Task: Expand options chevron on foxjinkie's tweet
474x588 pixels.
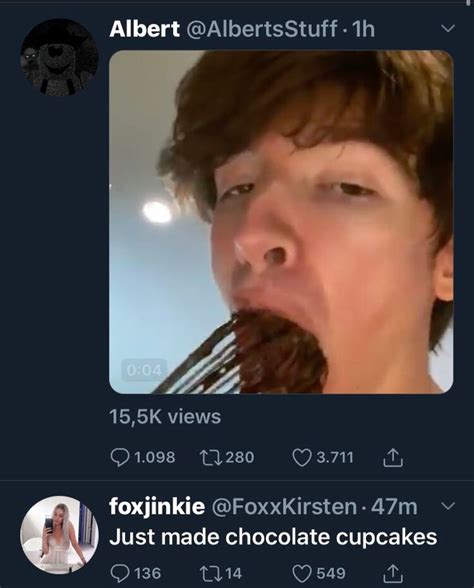Action: 447,506
